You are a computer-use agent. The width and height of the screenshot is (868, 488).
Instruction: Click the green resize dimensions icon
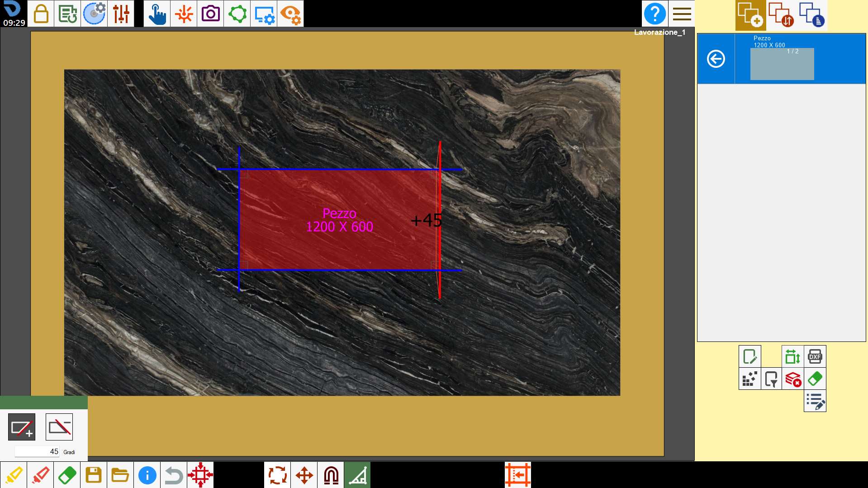click(793, 356)
